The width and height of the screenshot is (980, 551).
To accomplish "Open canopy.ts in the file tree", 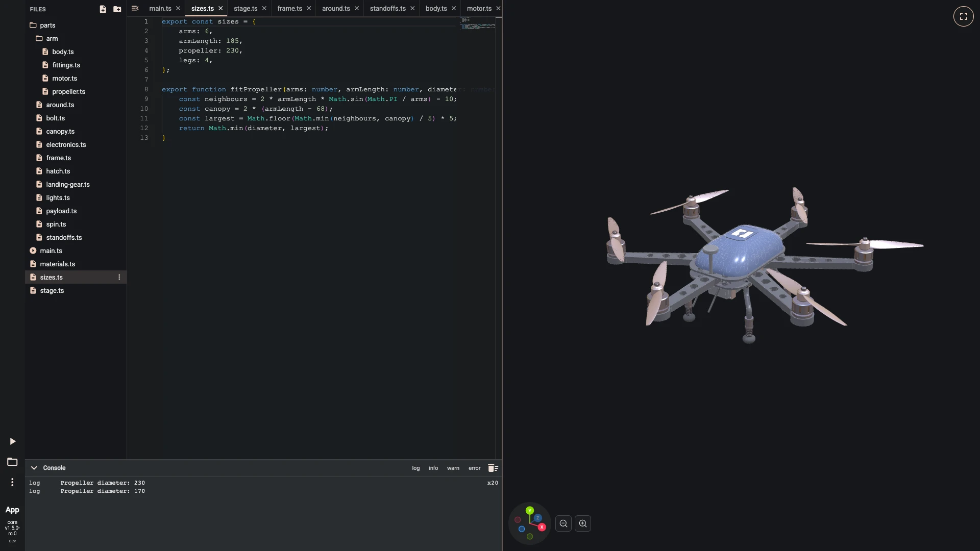I will tap(76, 131).
